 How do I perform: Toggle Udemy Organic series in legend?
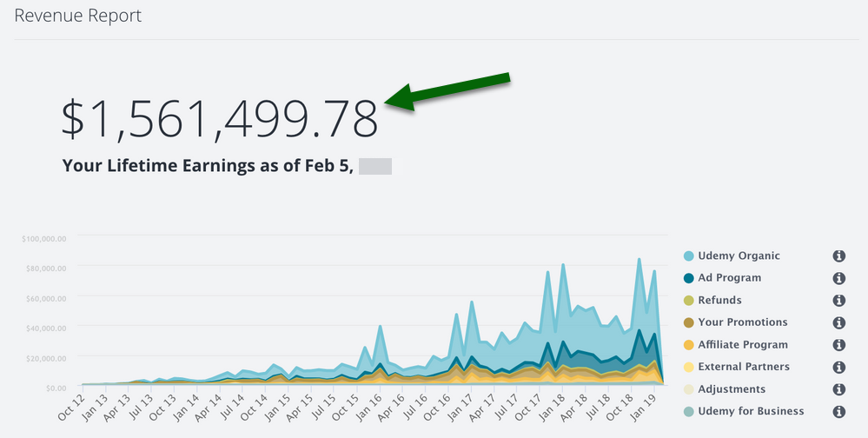[x=739, y=255]
